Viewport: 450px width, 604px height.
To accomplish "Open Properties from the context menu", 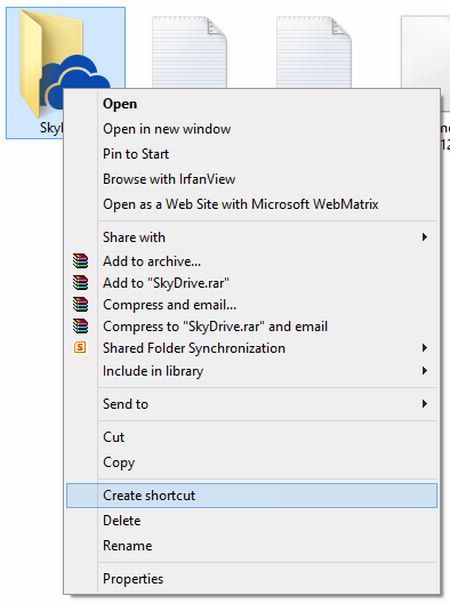I will coord(252,579).
